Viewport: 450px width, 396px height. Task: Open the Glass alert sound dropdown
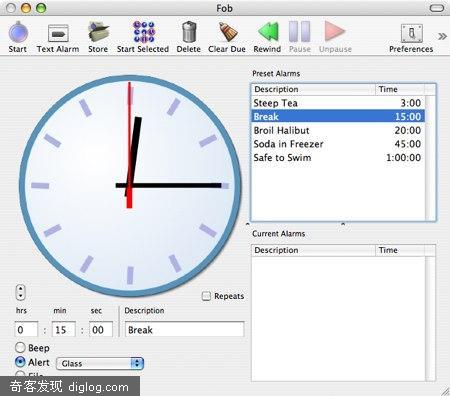(x=100, y=363)
